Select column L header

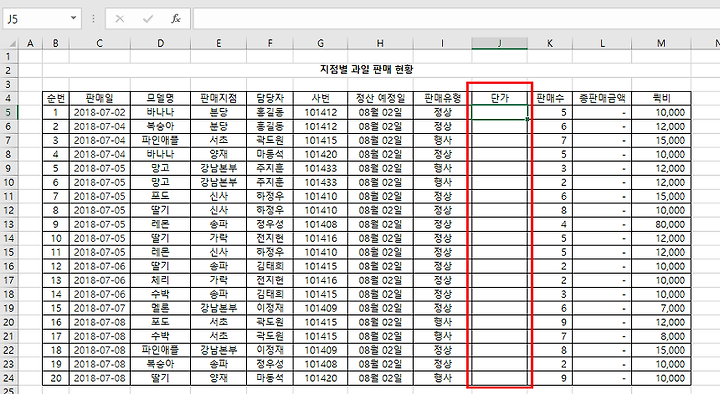602,43
